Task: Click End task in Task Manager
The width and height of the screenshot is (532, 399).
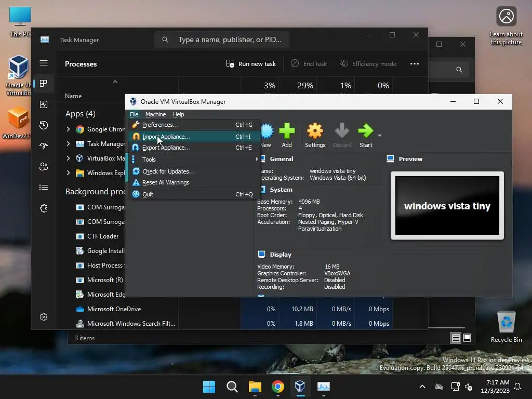Action: pyautogui.click(x=309, y=64)
